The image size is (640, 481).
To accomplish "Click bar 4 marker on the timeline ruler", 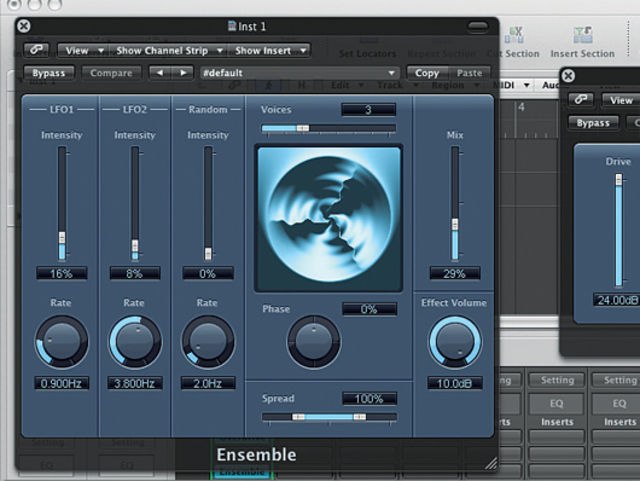I will click(521, 108).
